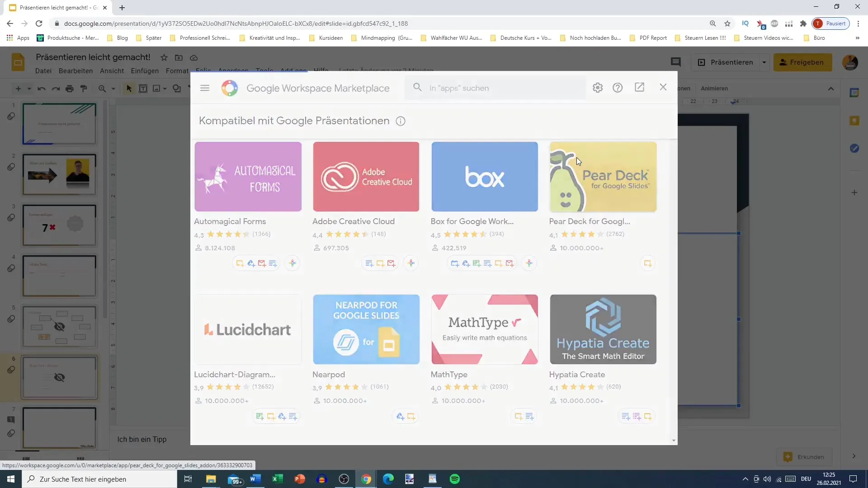Click the search field 'In apps suchen'
The height and width of the screenshot is (488, 868).
click(x=496, y=88)
